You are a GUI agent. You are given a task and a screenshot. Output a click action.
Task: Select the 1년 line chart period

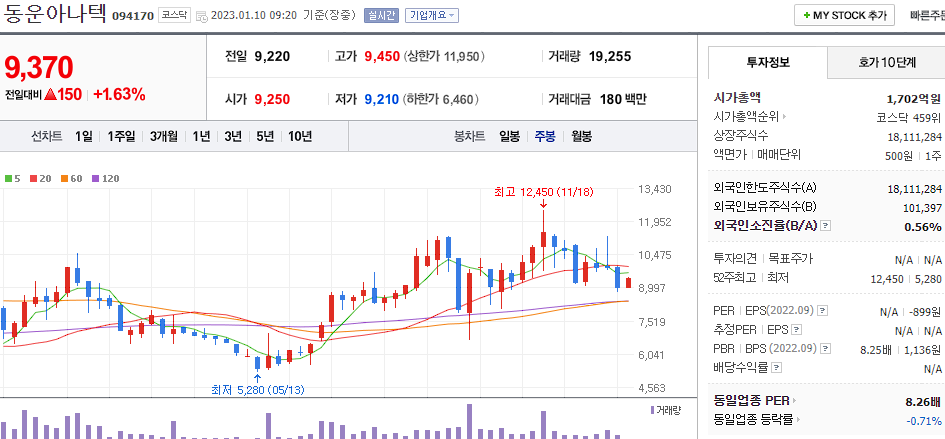201,136
